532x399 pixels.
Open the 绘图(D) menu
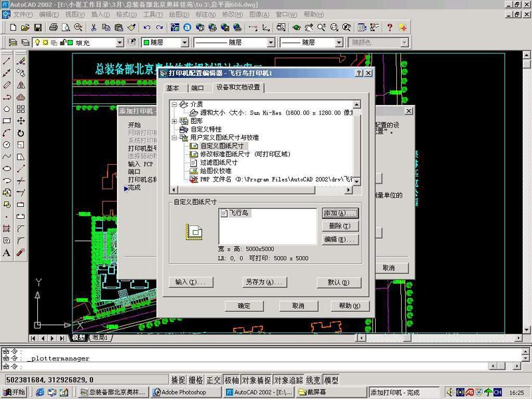(x=179, y=15)
